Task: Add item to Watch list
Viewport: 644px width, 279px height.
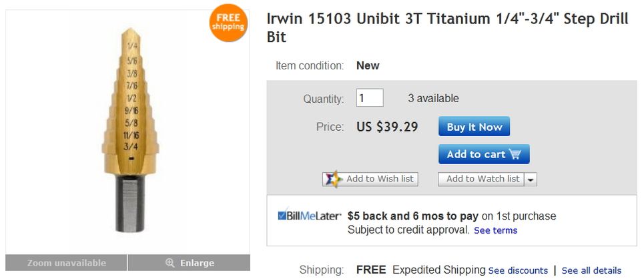Action: pyautogui.click(x=482, y=179)
